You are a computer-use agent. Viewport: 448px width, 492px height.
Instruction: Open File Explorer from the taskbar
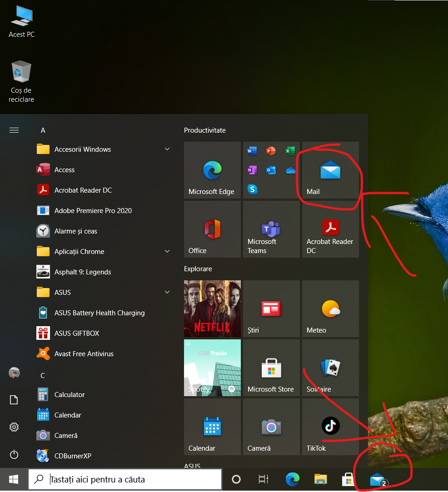321,479
